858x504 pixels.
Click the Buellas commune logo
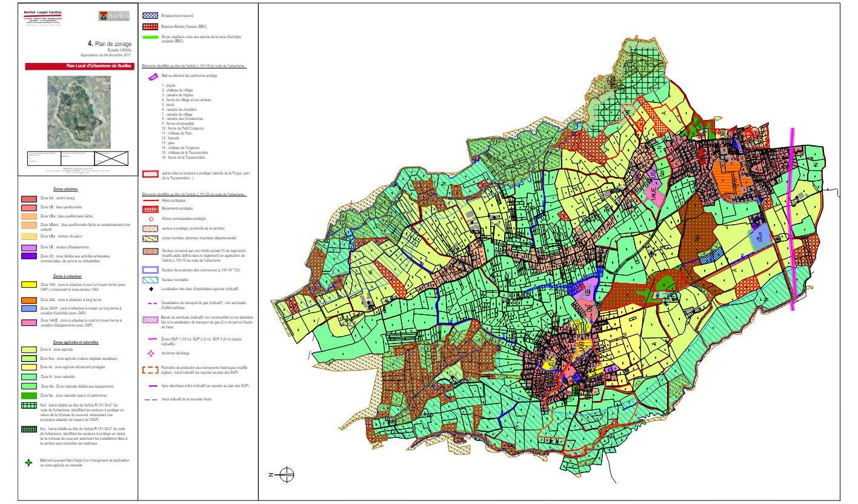point(113,16)
